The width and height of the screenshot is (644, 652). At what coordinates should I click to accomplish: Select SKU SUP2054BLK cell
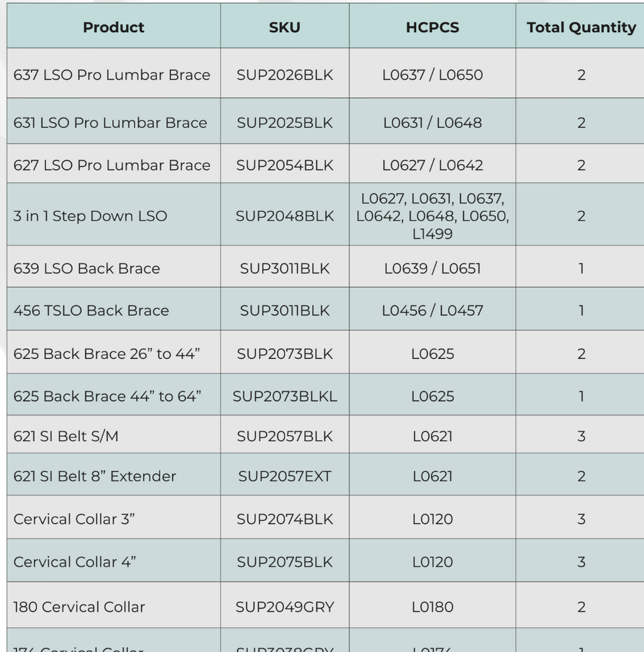(285, 163)
